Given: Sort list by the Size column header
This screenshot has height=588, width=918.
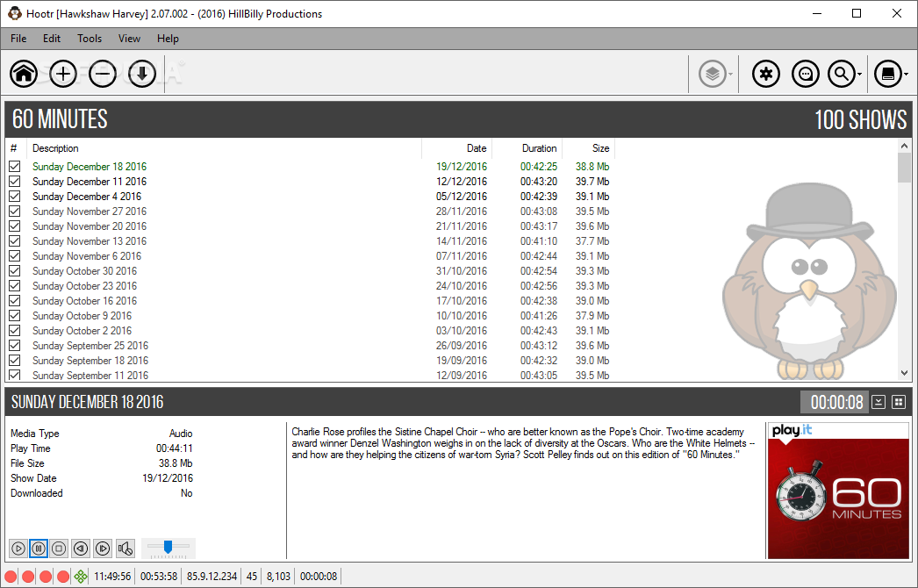Looking at the screenshot, I should pos(588,148).
